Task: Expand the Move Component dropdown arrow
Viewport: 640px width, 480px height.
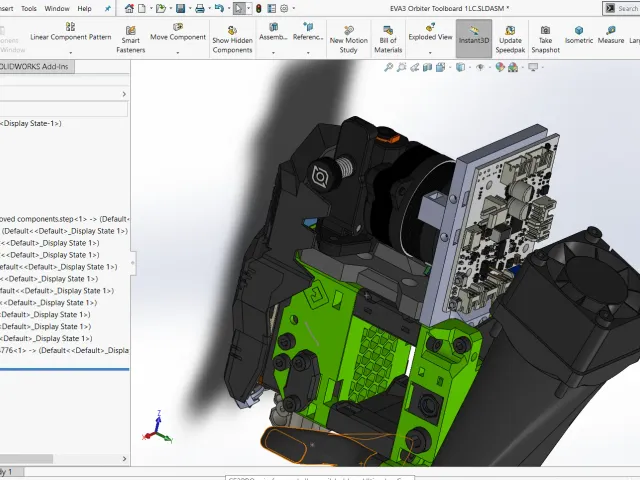Action: pos(178,53)
